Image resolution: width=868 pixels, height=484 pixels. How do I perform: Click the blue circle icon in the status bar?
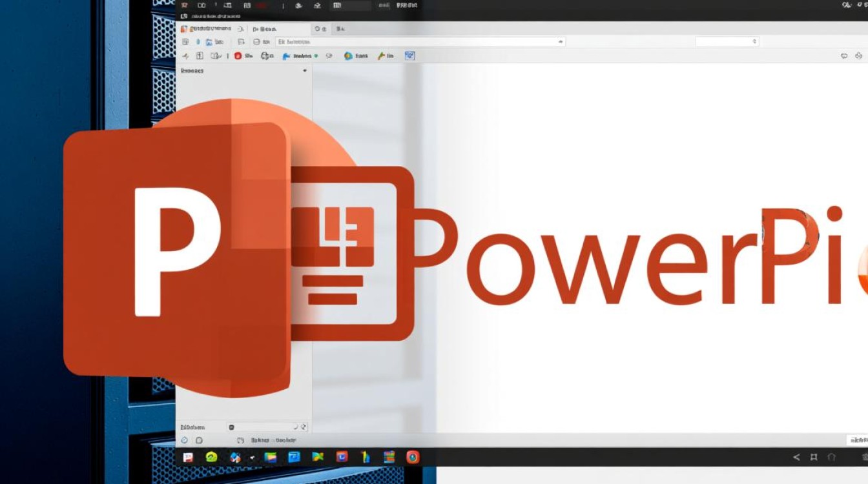[x=184, y=440]
